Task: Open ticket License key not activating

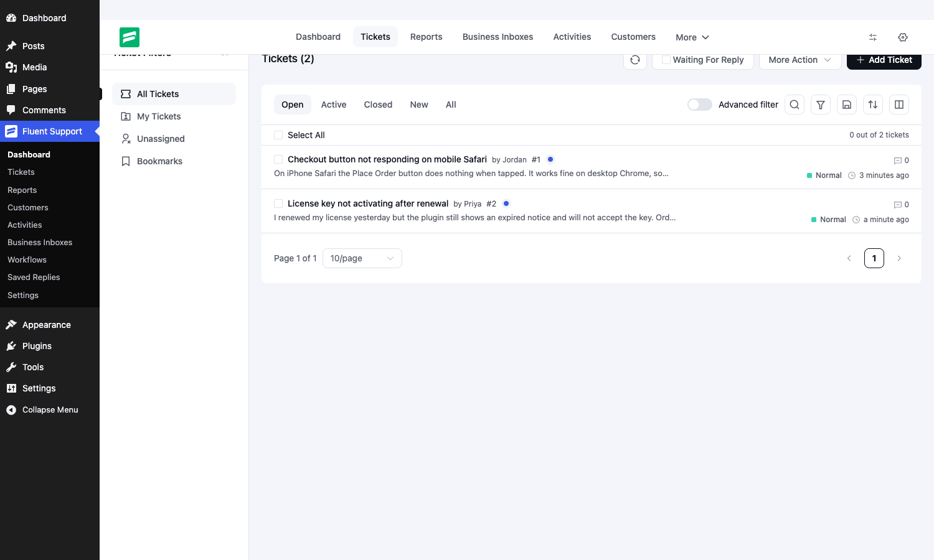Action: tap(368, 203)
